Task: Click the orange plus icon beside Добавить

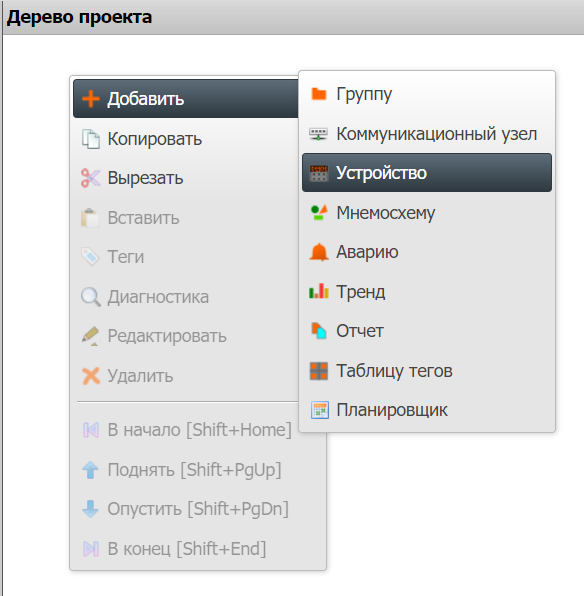Action: (x=90, y=99)
